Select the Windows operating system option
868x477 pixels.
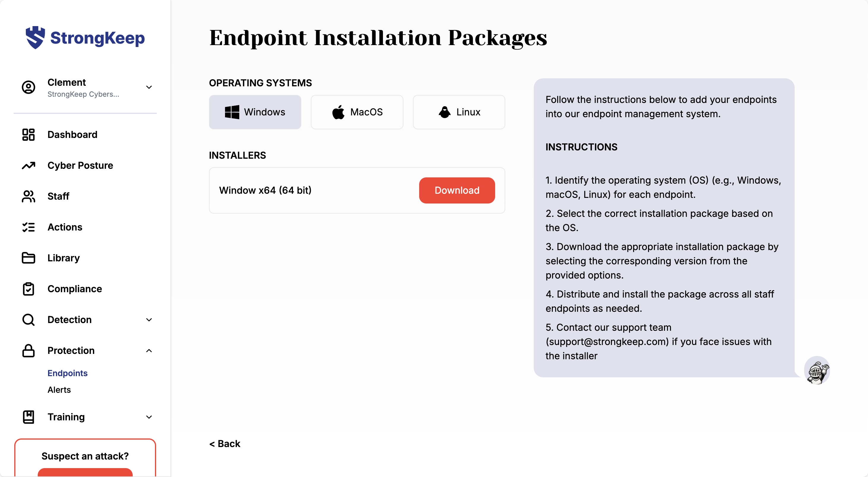pyautogui.click(x=255, y=112)
